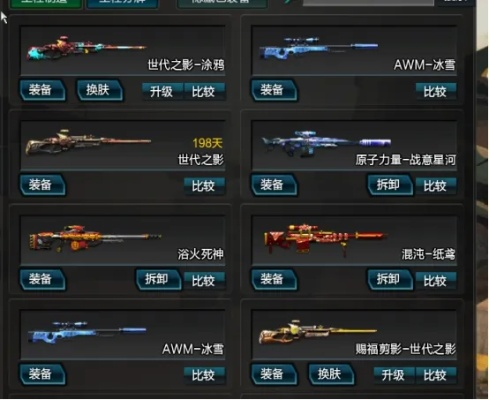This screenshot has height=400, width=489.
Task: Click the 浴火死神 weapon image
Action: coord(95,238)
